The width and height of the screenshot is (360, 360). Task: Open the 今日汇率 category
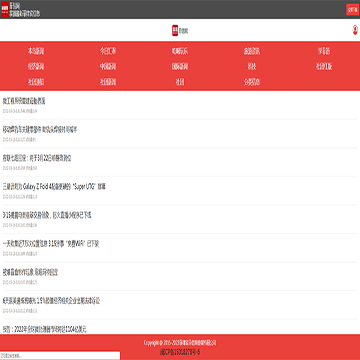[x=108, y=51]
